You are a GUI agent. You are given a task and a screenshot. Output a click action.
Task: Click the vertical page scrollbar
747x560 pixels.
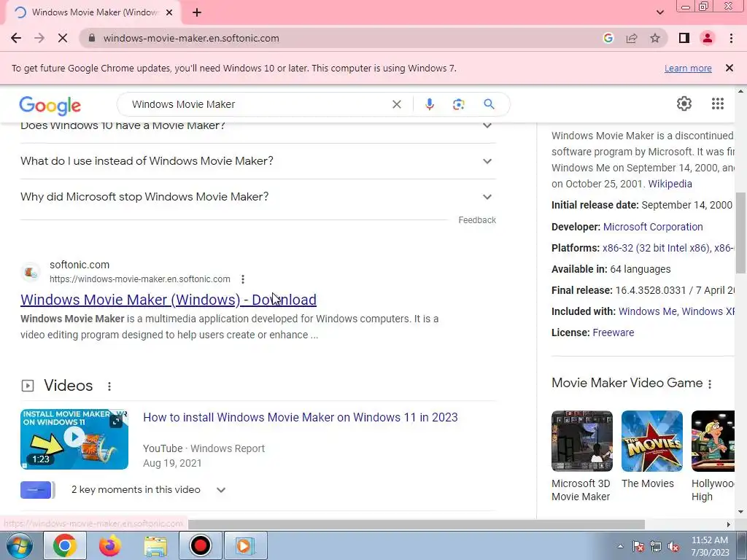pyautogui.click(x=740, y=233)
